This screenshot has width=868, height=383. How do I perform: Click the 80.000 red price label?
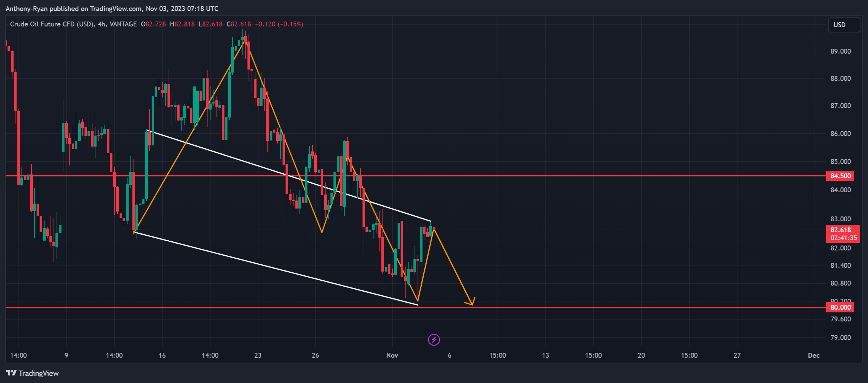(840, 307)
